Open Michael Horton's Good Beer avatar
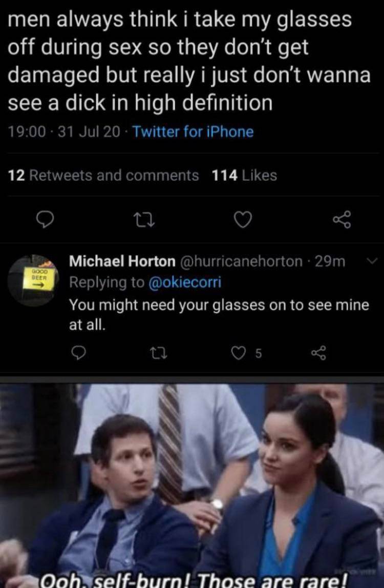 (x=35, y=280)
